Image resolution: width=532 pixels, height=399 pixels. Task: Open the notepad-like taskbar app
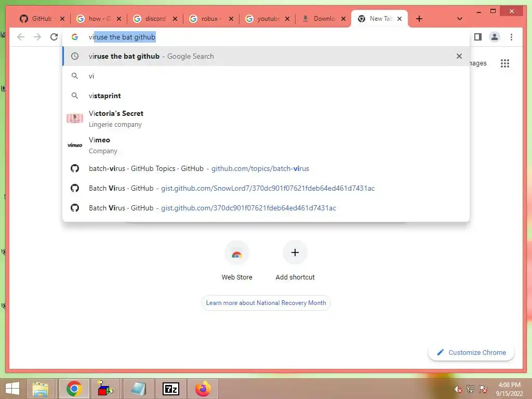(x=138, y=389)
